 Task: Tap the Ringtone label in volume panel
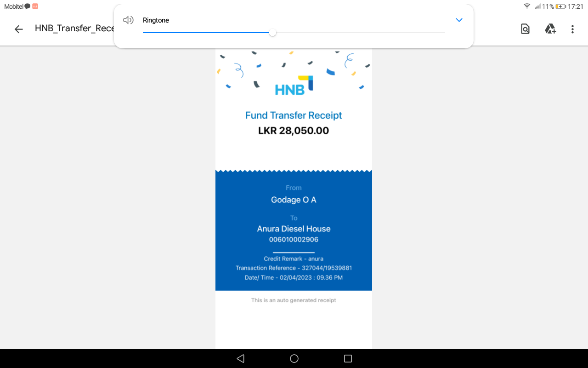tap(156, 20)
